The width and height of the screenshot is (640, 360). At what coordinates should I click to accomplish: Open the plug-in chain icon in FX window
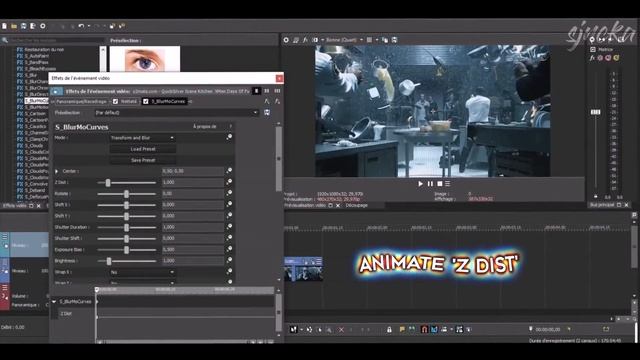coord(267,101)
